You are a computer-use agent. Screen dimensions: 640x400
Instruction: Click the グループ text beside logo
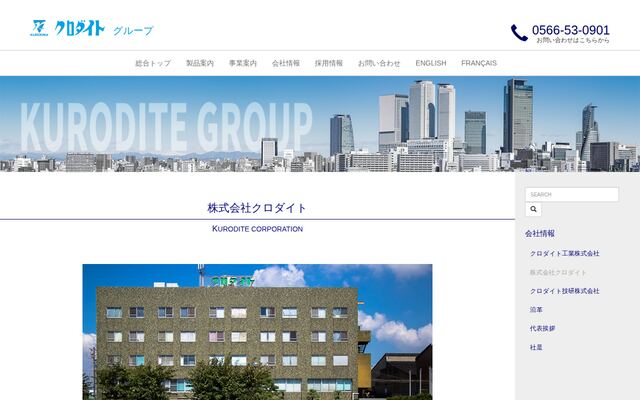pos(133,31)
